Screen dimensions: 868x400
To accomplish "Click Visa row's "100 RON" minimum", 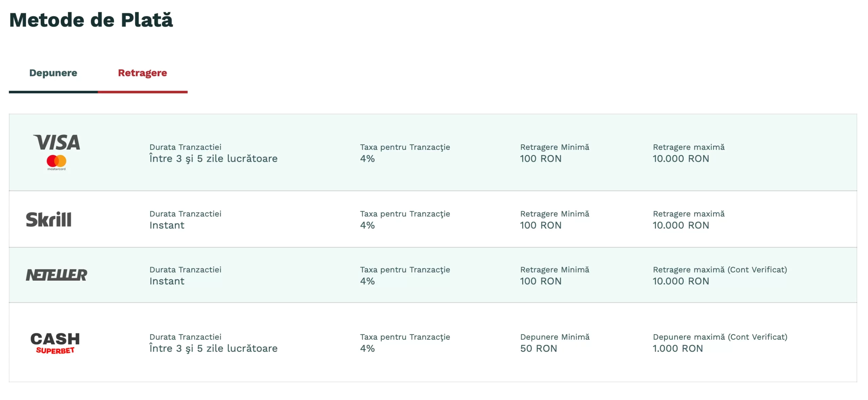I will coord(541,159).
